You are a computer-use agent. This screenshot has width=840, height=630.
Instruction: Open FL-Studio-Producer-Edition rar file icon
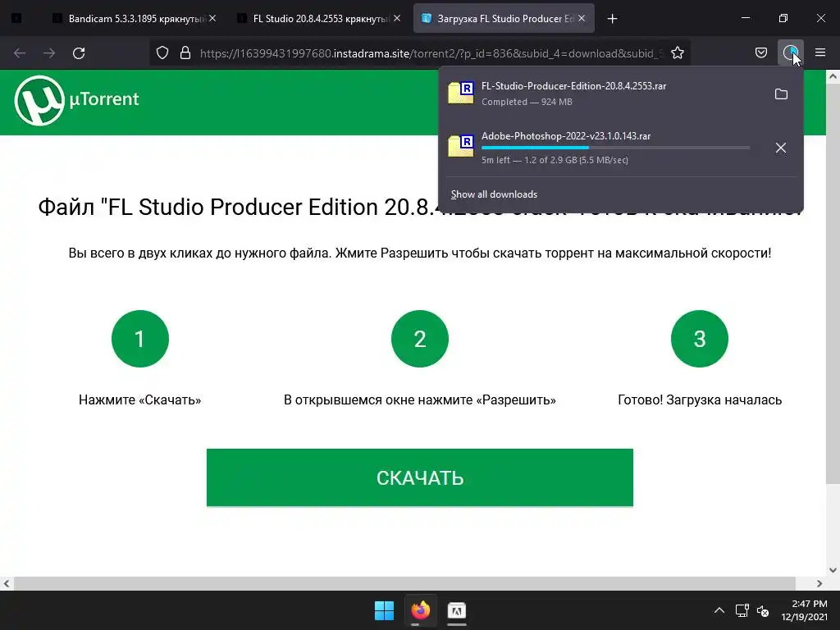(x=461, y=92)
